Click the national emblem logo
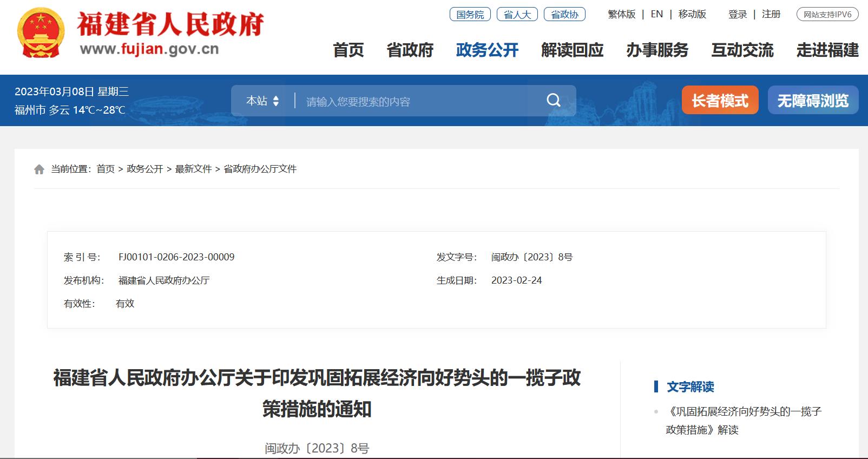Viewport: 868px width, 459px height. coord(41,33)
